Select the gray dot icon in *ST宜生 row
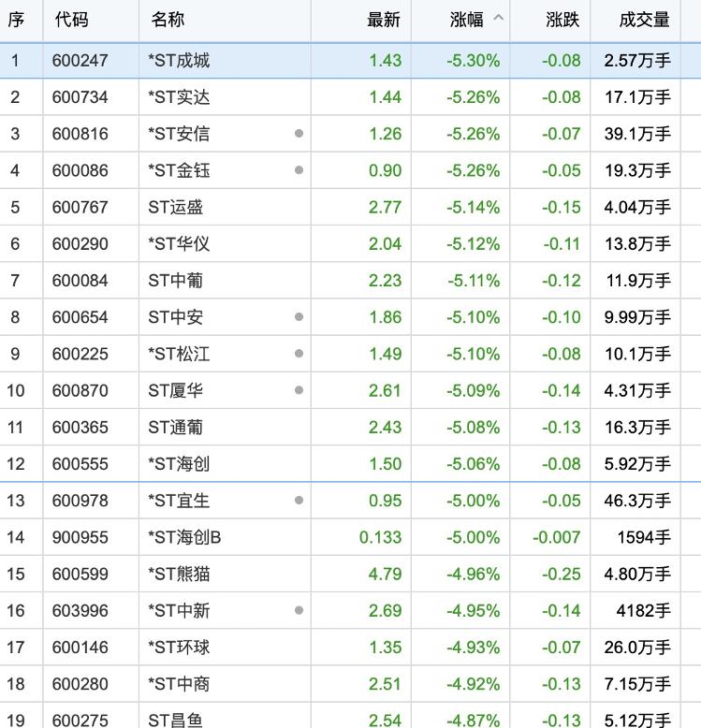701x728 pixels. pyautogui.click(x=299, y=501)
